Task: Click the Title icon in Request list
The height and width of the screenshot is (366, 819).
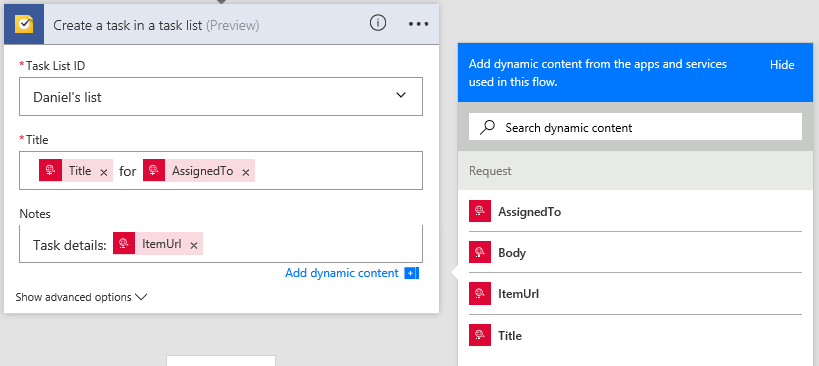Action: coord(479,335)
